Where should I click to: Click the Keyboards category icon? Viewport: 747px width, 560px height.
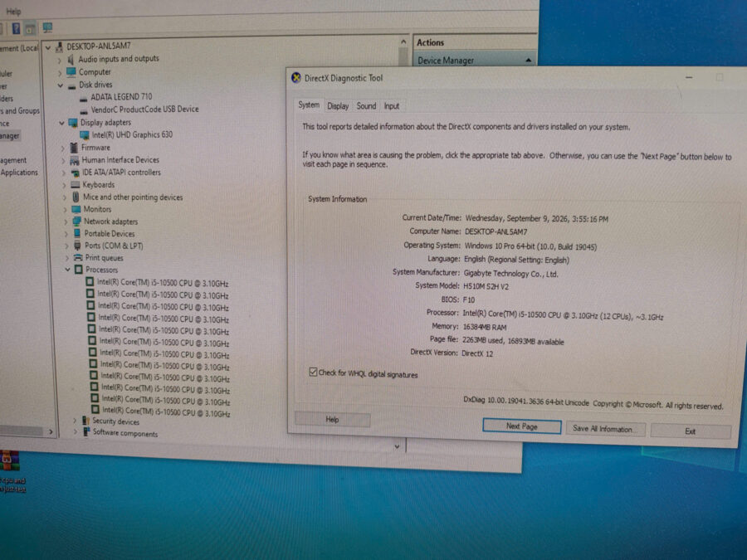coord(76,185)
